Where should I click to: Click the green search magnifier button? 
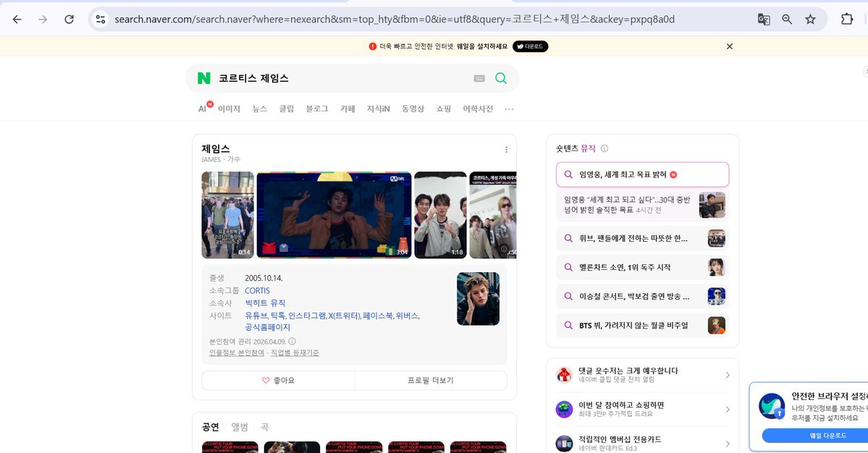click(x=501, y=78)
